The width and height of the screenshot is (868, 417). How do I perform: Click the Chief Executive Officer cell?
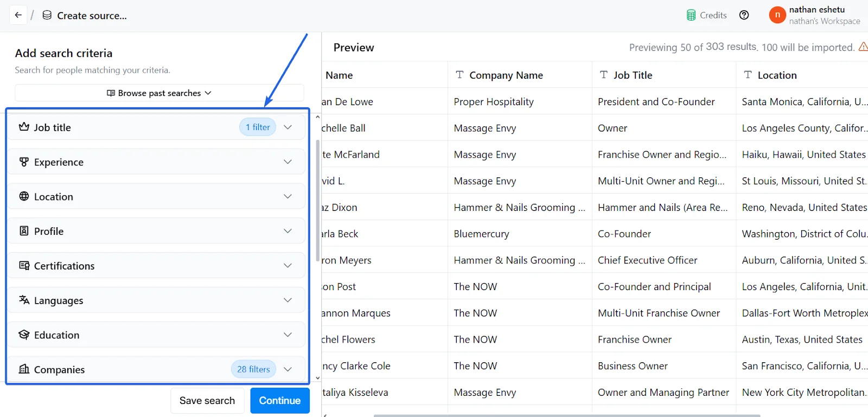664,260
